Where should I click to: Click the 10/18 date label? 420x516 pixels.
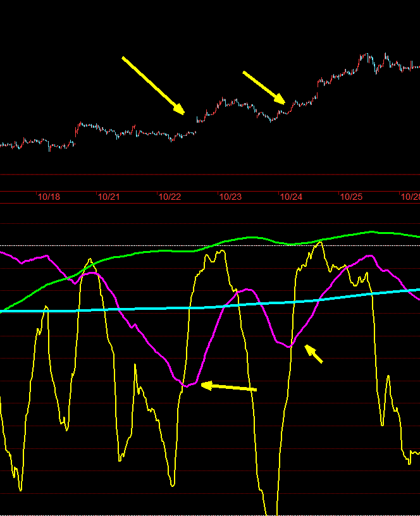49,197
